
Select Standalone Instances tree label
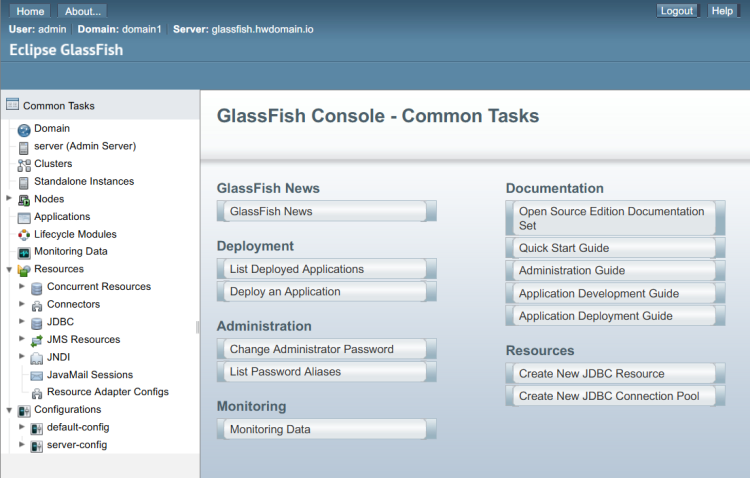(84, 181)
